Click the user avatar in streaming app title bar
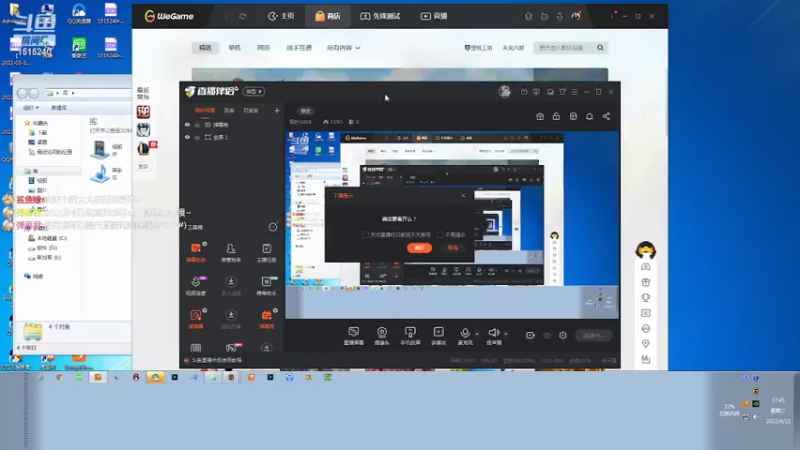This screenshot has width=800, height=450. click(504, 91)
